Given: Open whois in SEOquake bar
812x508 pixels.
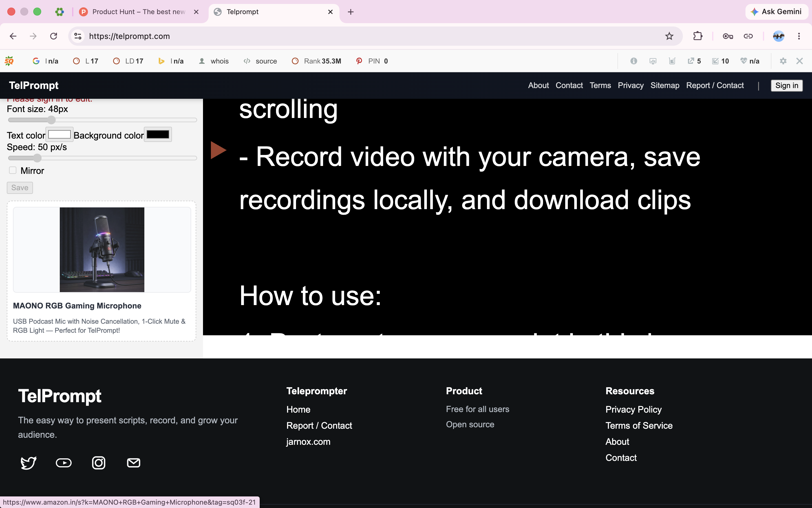Looking at the screenshot, I should tap(214, 61).
